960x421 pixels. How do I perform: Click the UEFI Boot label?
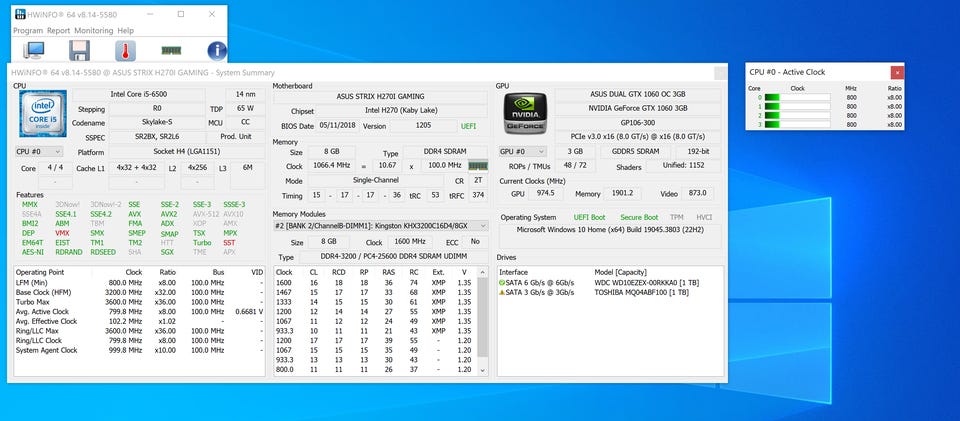tap(590, 217)
